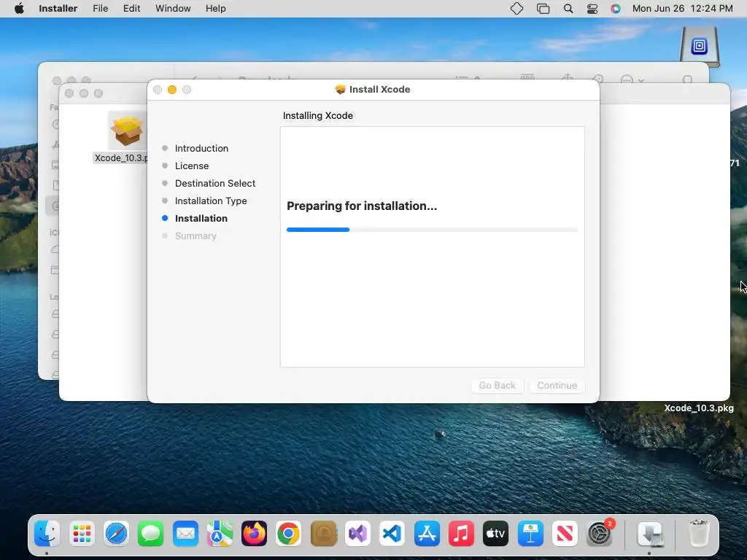Launch Firefox from the Dock
The image size is (747, 560).
255,533
